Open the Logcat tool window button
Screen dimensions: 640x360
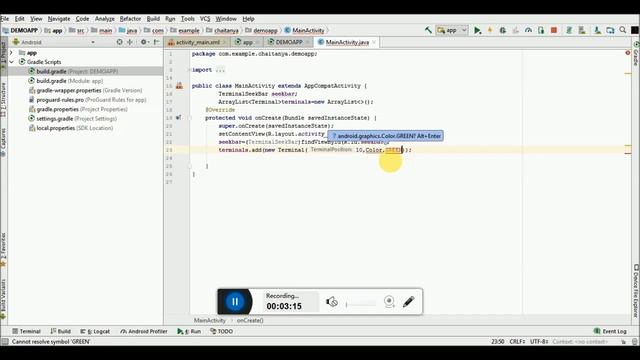click(95, 331)
